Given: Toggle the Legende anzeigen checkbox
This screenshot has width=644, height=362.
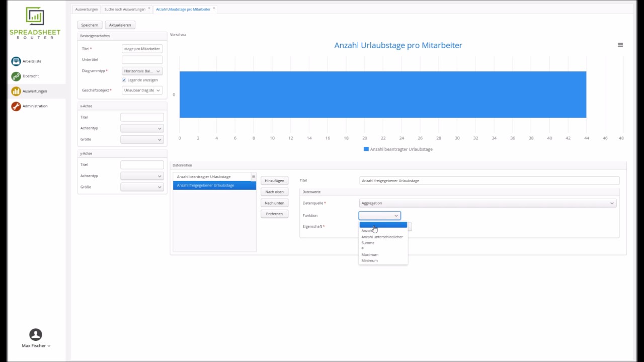Looking at the screenshot, I should click(x=124, y=80).
